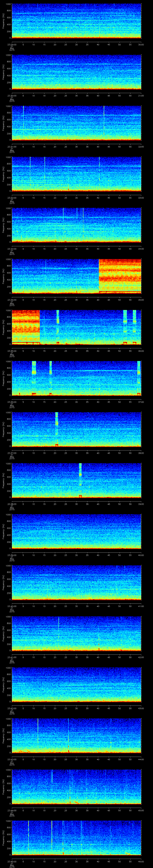Pick the 23:42:00 spectrogram panel

[76, 685]
